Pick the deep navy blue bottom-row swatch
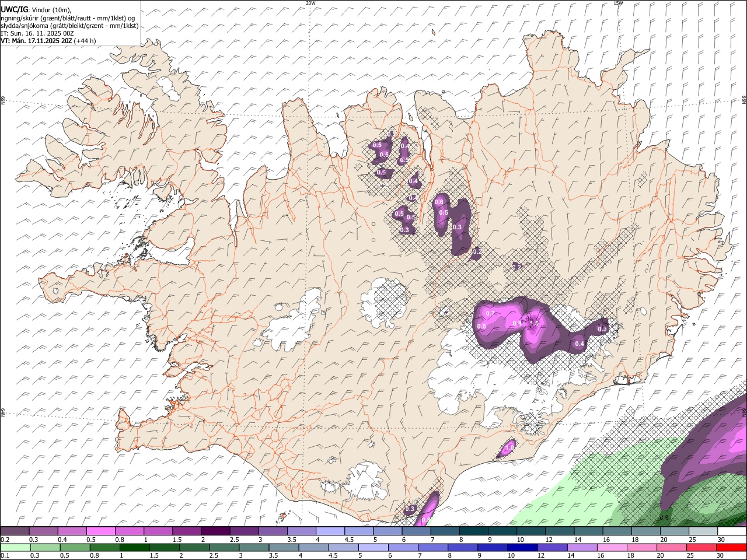 pos(521,548)
